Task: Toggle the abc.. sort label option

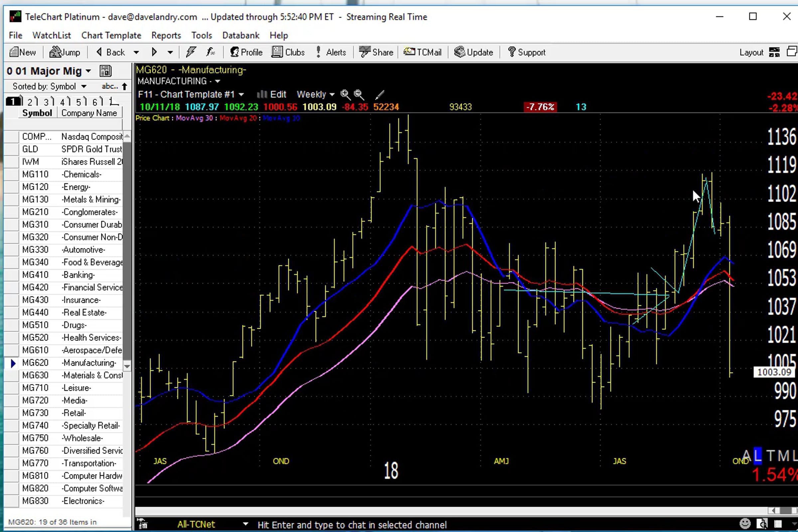Action: (x=110, y=86)
